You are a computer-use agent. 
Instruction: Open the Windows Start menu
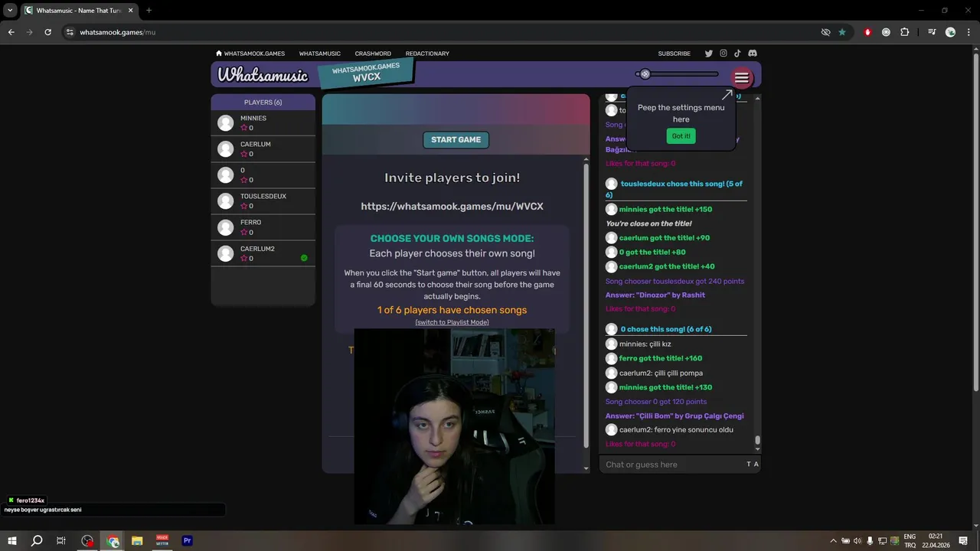(x=12, y=540)
